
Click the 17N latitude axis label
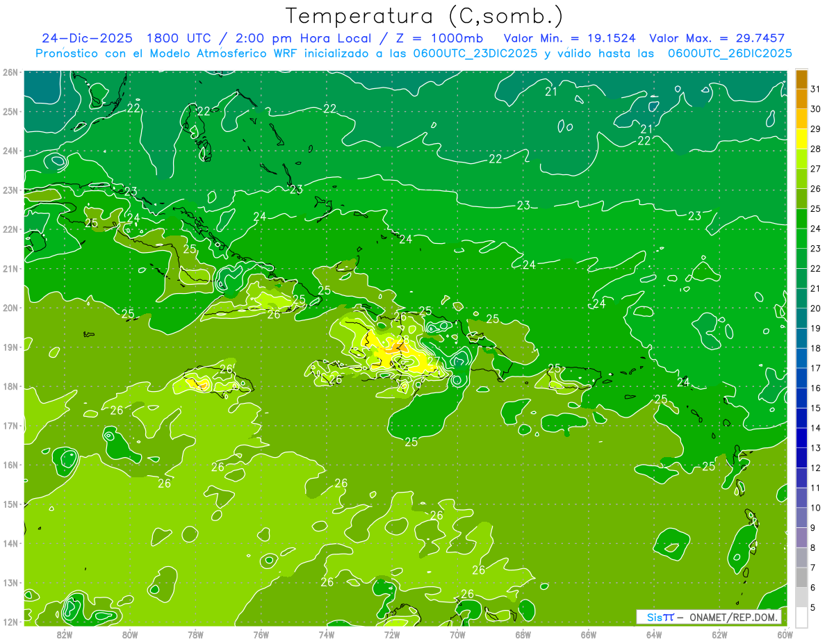tap(10, 426)
